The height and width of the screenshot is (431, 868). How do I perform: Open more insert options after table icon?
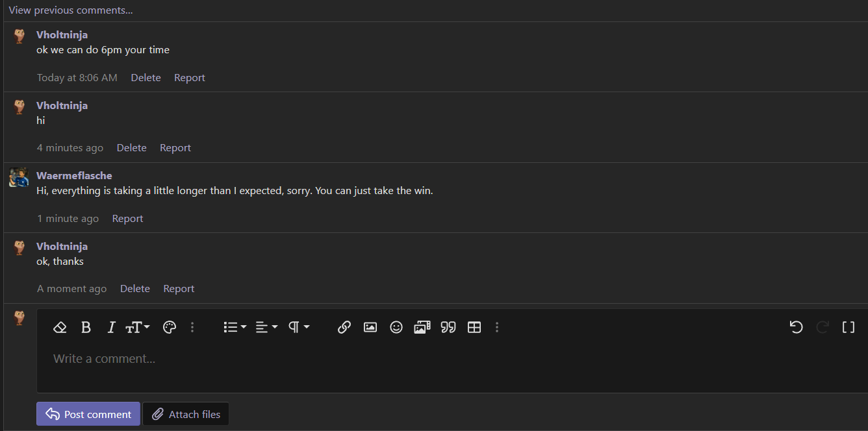[497, 327]
